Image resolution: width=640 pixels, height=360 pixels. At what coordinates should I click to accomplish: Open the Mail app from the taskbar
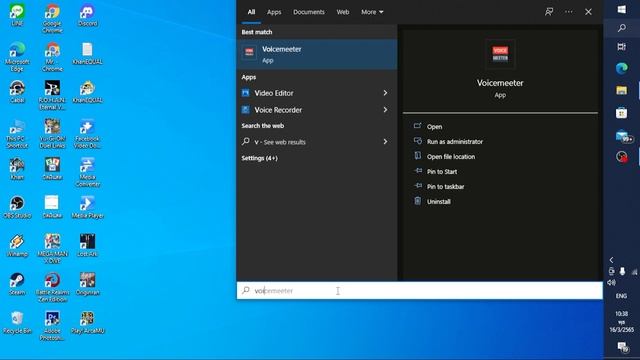coord(622,136)
